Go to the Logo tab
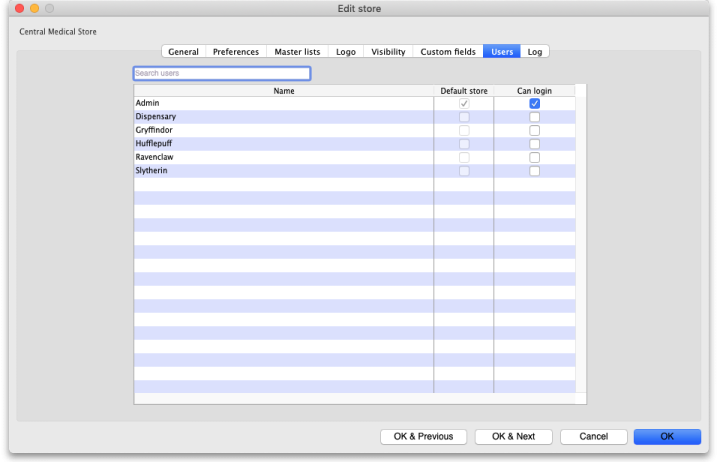This screenshot has height=462, width=717. 345,52
